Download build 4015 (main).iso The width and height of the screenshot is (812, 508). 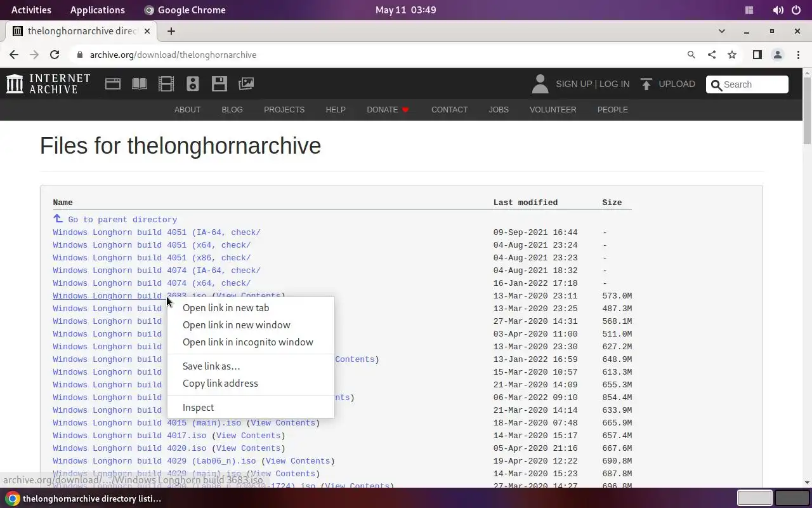[147, 423]
